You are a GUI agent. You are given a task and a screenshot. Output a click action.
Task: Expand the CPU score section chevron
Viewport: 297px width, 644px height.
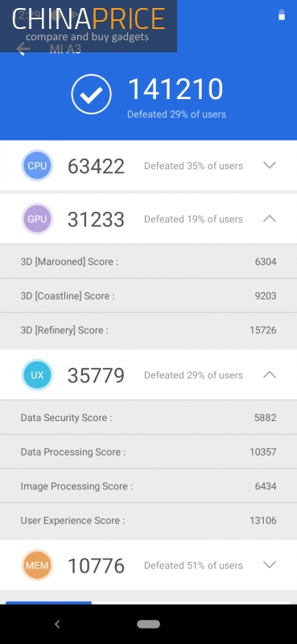click(x=270, y=165)
